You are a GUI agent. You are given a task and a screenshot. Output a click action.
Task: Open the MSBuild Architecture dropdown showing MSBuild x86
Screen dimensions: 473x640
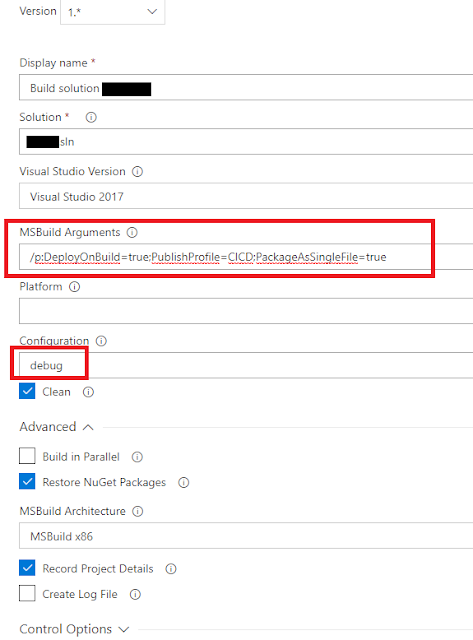pos(246,536)
